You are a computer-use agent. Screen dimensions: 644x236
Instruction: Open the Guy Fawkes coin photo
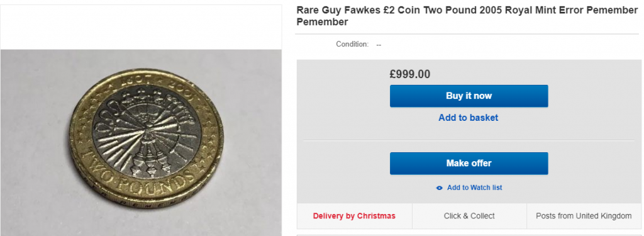(142, 143)
